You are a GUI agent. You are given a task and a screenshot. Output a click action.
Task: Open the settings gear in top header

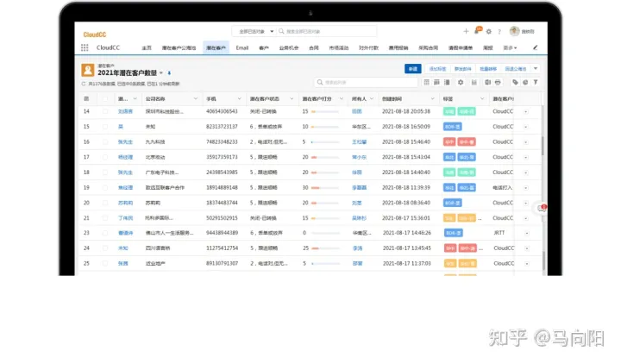(488, 31)
